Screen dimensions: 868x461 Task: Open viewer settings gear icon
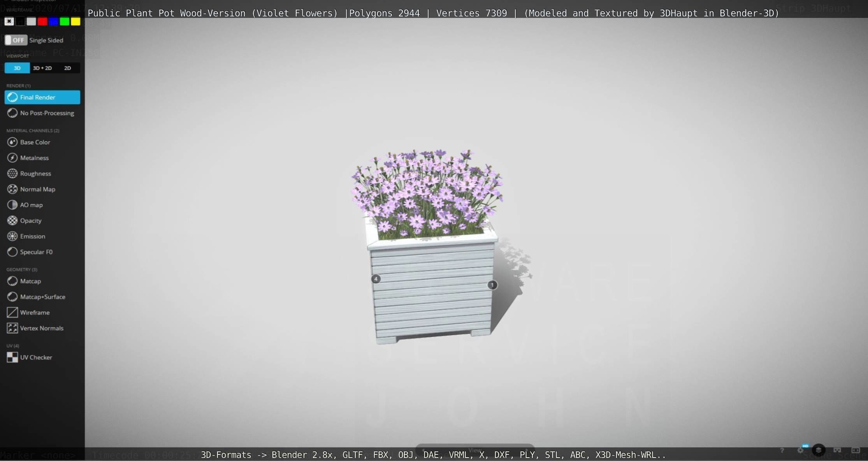tap(800, 450)
